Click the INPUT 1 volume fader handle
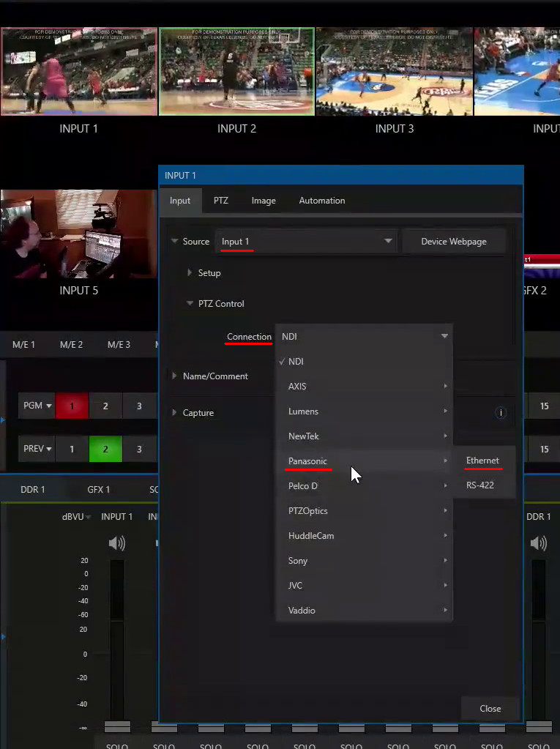Viewport: 560px width, 749px height. tap(117, 726)
